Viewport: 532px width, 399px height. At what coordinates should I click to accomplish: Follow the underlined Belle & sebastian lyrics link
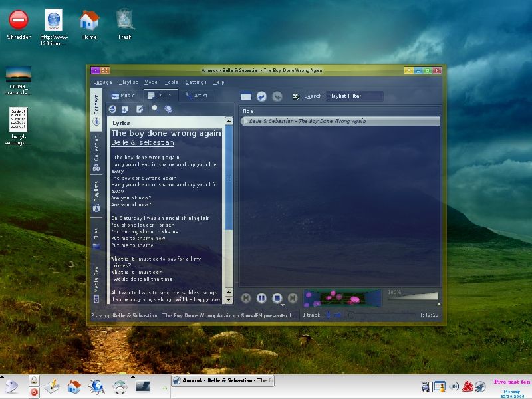point(142,142)
